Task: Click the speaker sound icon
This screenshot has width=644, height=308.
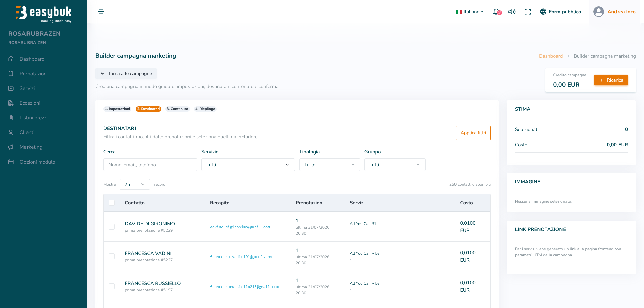Action: point(512,12)
